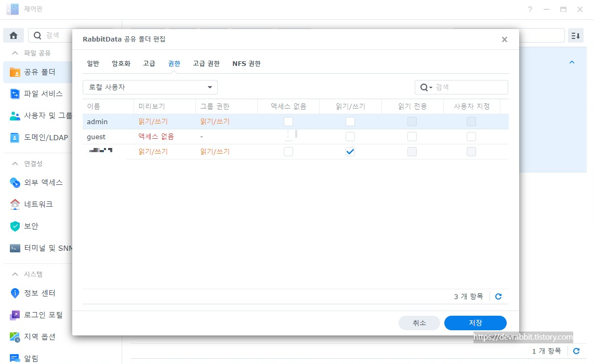Click the Cancel (취소) button
This screenshot has height=364, width=594.
tap(419, 323)
